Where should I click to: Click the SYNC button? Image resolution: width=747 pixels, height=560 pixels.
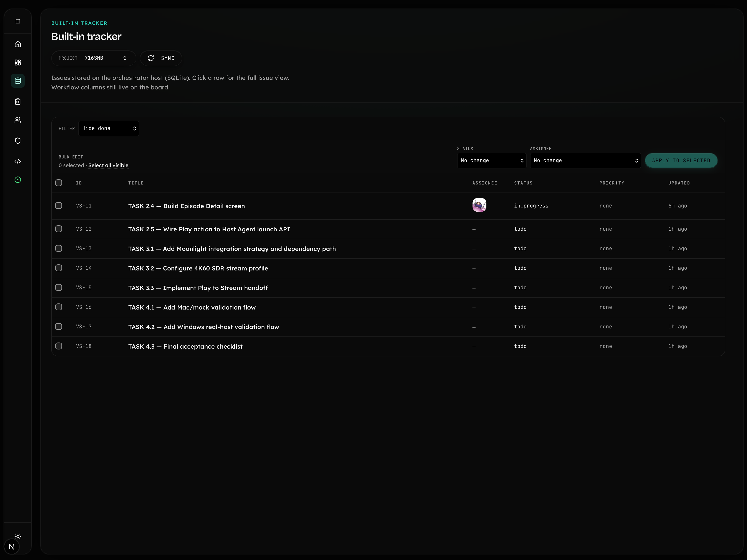coord(161,58)
